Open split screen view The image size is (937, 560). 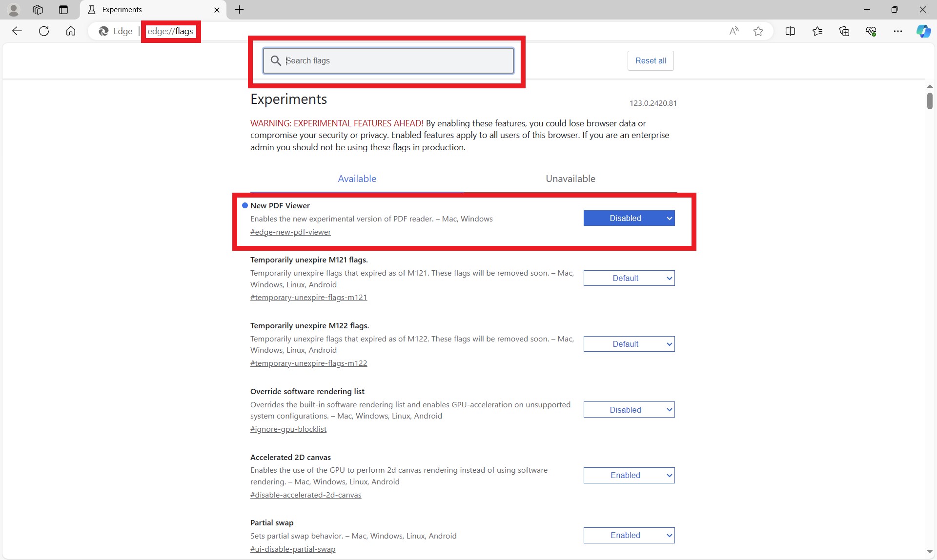(x=791, y=31)
